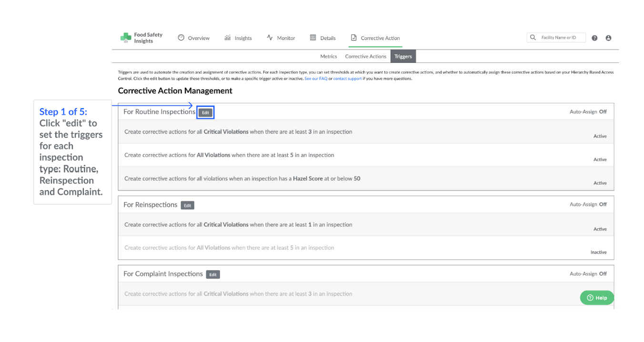Select the Corrective Action checklist icon
The image size is (644, 342).
point(354,37)
